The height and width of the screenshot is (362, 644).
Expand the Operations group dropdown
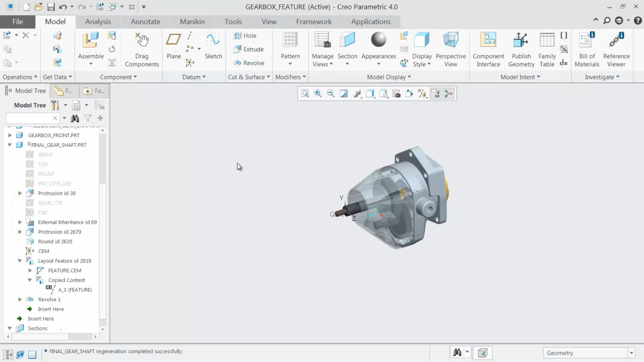click(20, 77)
